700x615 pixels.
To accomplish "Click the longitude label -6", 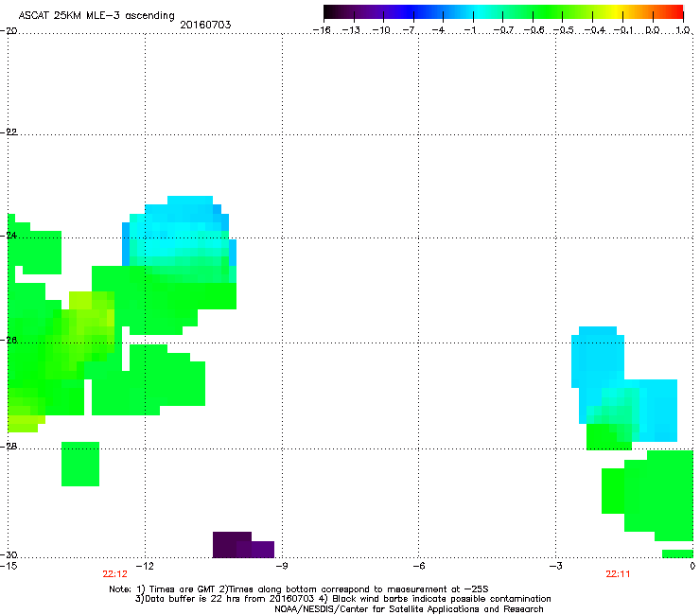I will click(x=418, y=566).
